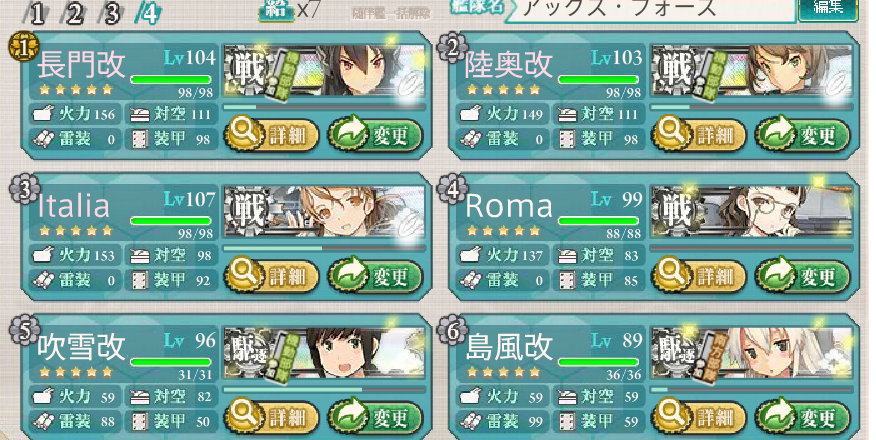Click 島風改 ship portrait banner

tap(751, 353)
